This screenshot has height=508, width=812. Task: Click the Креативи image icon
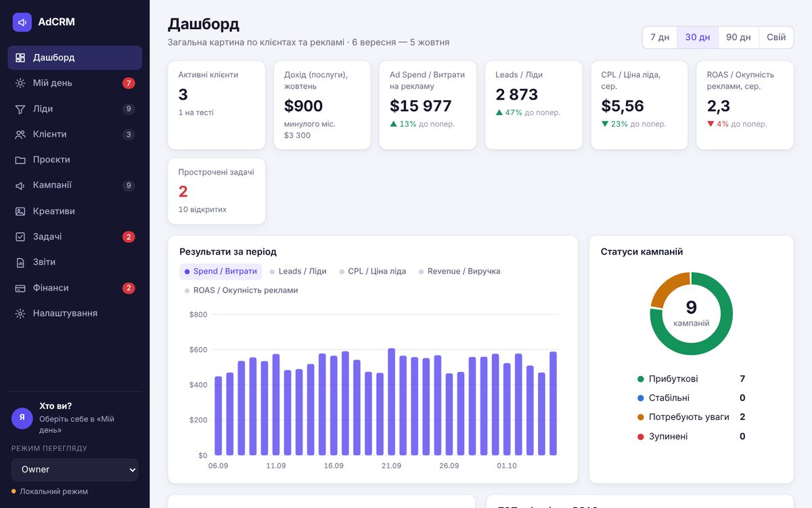click(x=20, y=211)
